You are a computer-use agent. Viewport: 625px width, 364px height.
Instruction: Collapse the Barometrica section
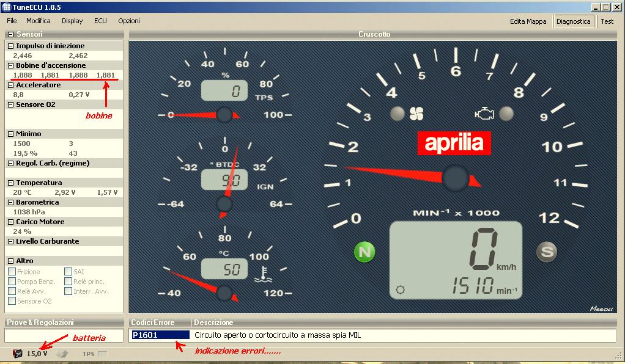pyautogui.click(x=11, y=202)
